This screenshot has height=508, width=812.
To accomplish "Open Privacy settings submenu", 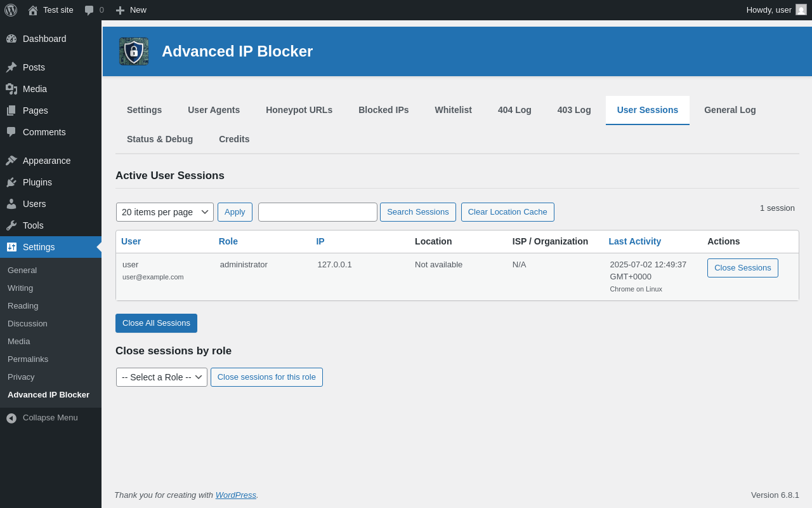I will pos(21,377).
